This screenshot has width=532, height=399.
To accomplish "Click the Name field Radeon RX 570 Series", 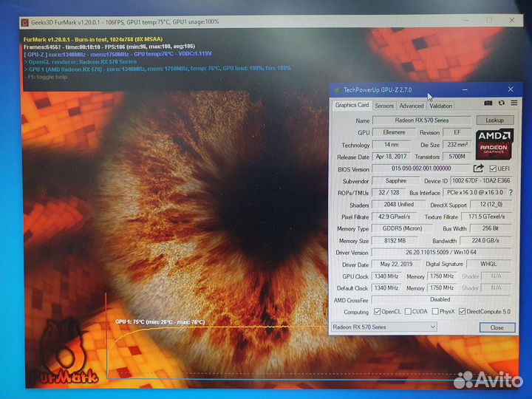I will pos(421,120).
